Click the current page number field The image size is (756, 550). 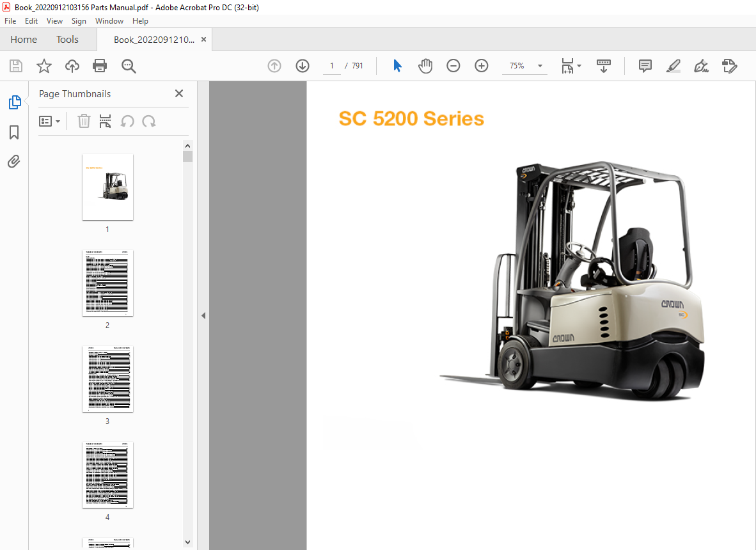(332, 66)
